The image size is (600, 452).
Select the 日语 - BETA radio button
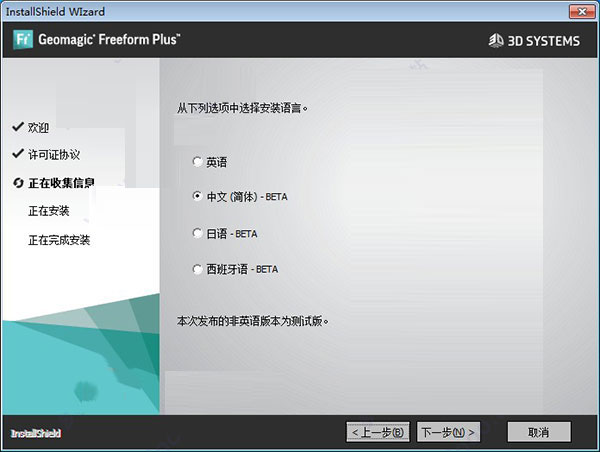197,233
